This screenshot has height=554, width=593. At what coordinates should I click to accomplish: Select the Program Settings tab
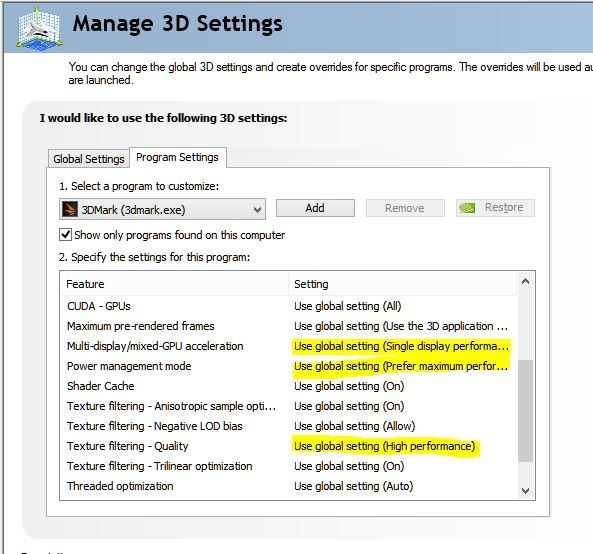coord(177,157)
